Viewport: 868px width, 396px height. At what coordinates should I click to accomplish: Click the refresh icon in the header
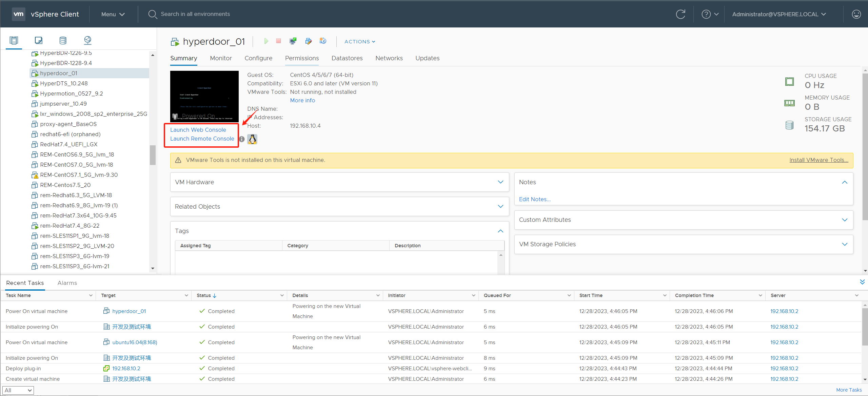tap(680, 14)
